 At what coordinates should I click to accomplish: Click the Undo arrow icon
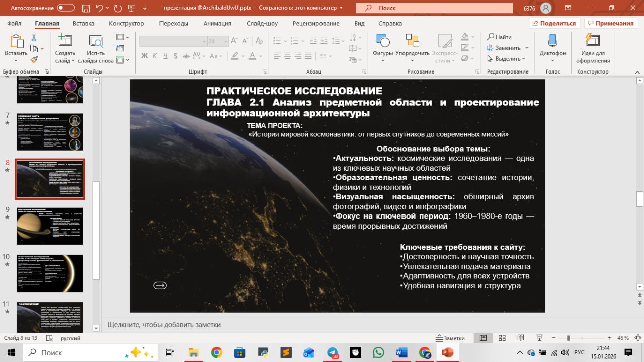point(100,8)
